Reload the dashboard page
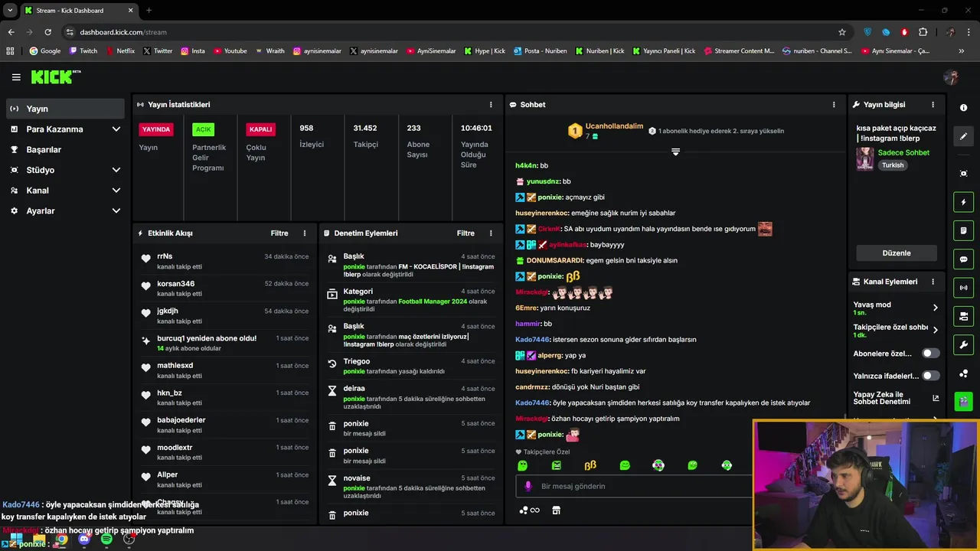The width and height of the screenshot is (980, 551). (48, 32)
